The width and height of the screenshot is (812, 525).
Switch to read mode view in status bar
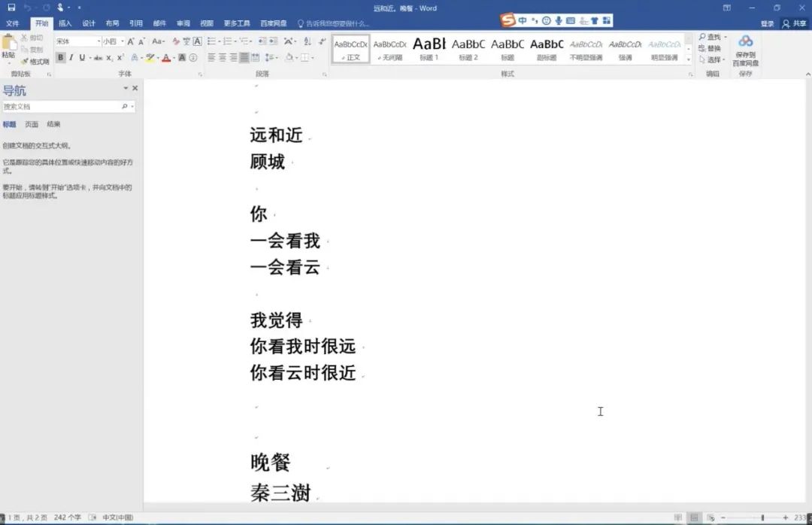coord(678,517)
